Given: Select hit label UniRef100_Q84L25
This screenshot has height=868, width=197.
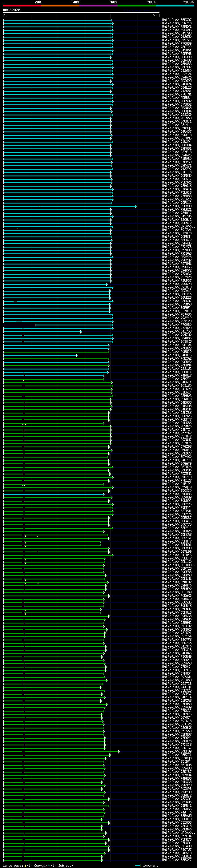Looking at the screenshot, I should [177, 88].
